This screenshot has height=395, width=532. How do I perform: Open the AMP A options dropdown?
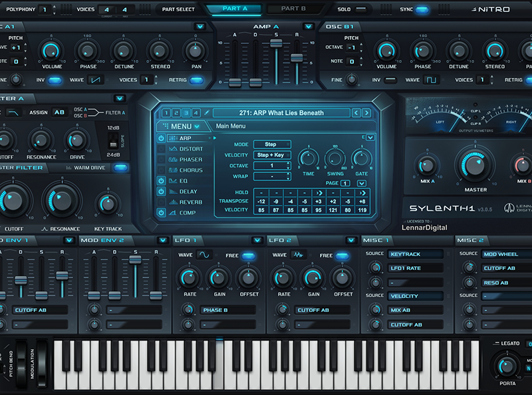[309, 27]
